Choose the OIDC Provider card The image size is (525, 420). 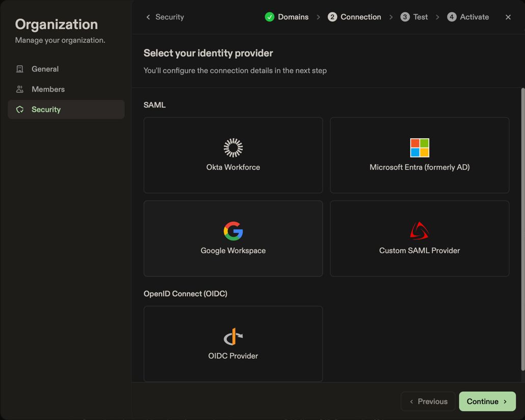click(x=233, y=344)
